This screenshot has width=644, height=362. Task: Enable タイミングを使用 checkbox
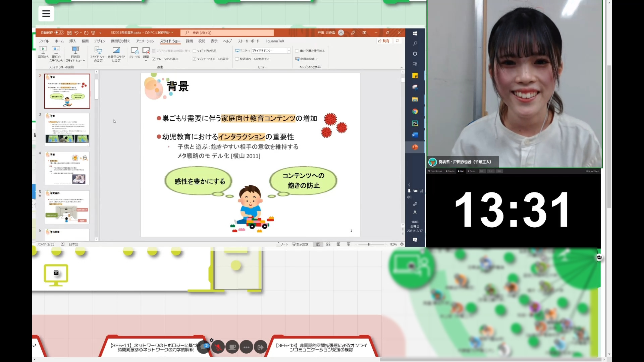(x=195, y=51)
